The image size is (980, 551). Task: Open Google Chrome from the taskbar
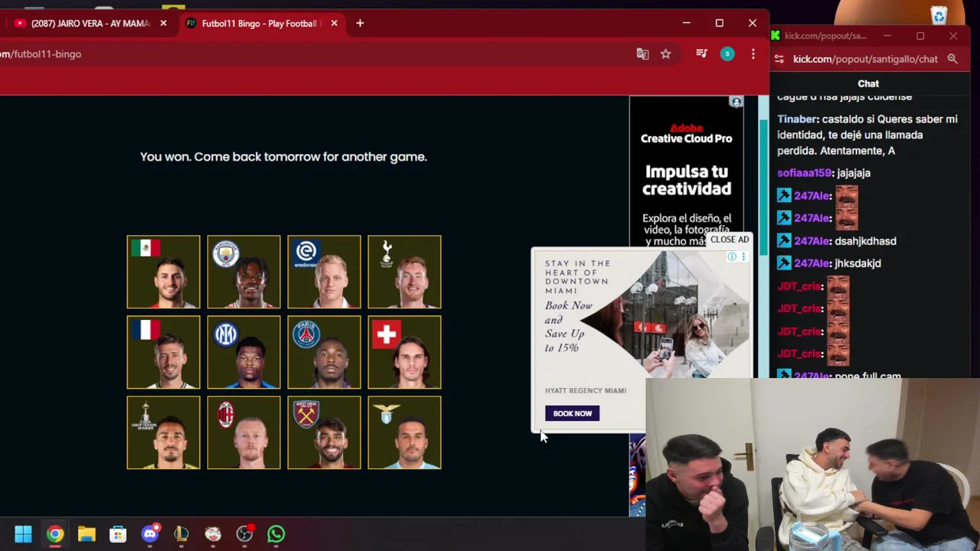(x=55, y=533)
